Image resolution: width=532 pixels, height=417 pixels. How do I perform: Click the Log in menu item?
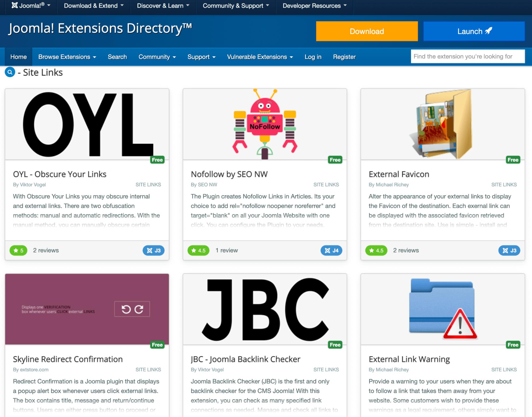(313, 57)
